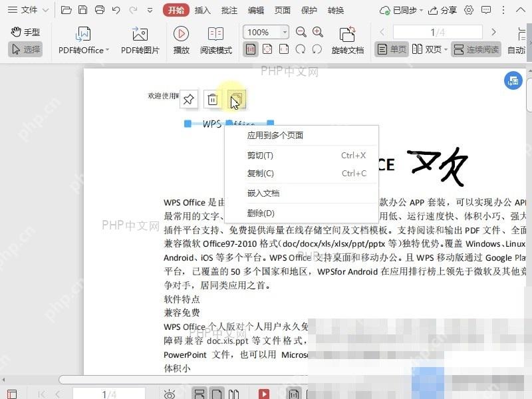Click the zoom out magnifier icon
Image resolution: width=532 pixels, height=399 pixels.
(x=301, y=32)
